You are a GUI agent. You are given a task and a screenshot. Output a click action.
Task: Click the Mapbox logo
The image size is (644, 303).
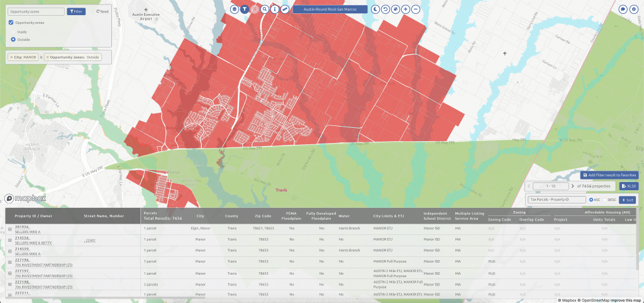click(25, 198)
